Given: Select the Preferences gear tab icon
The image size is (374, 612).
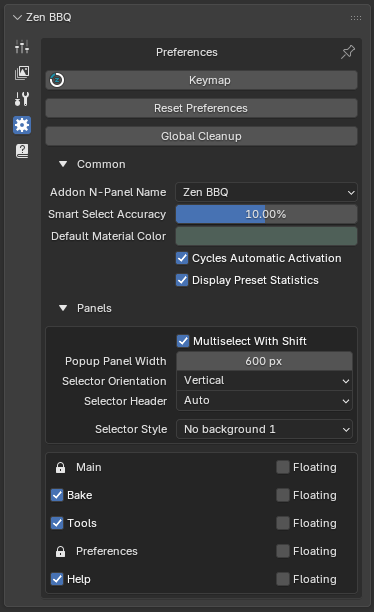Looking at the screenshot, I should tap(22, 125).
